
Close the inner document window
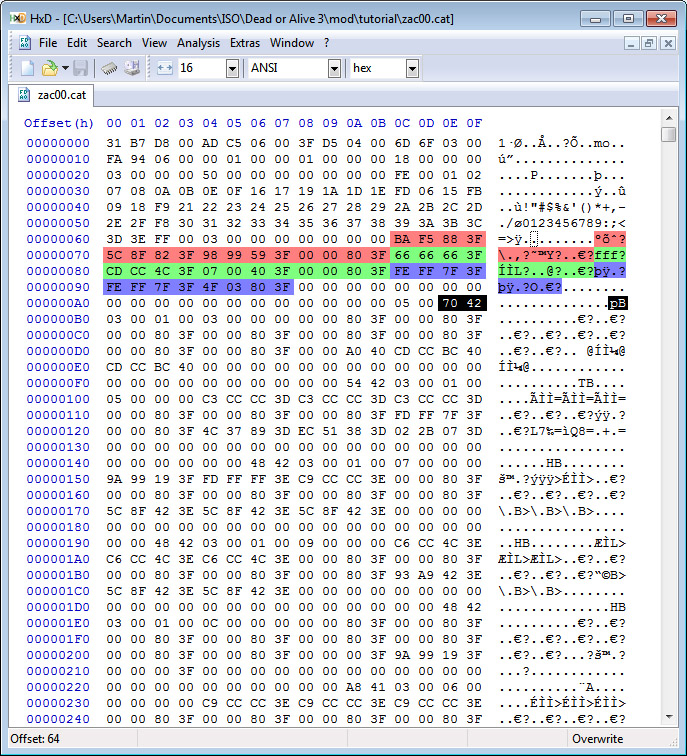click(x=668, y=43)
